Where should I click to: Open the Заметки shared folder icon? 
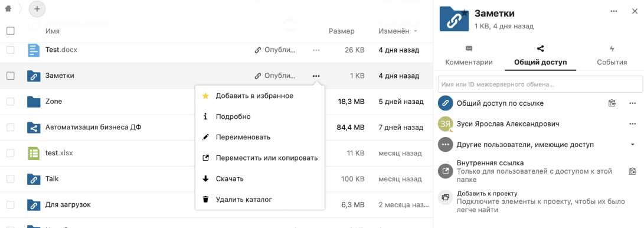click(x=34, y=76)
